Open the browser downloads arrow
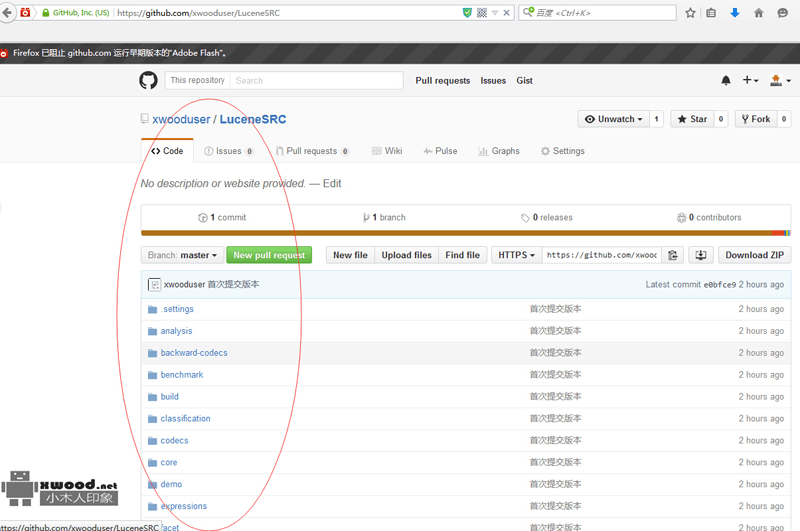Viewport: 800px width, 531px height. (735, 13)
